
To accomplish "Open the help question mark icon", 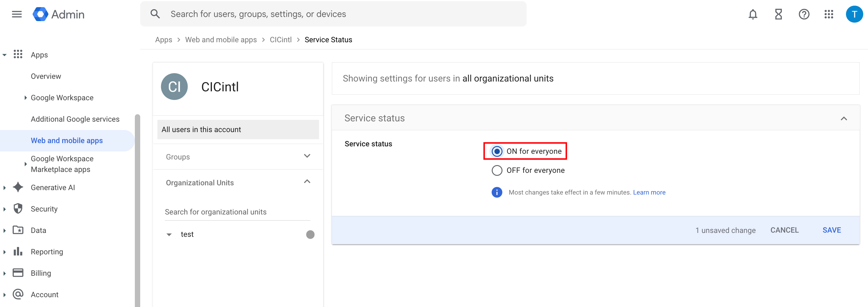I will [x=804, y=14].
